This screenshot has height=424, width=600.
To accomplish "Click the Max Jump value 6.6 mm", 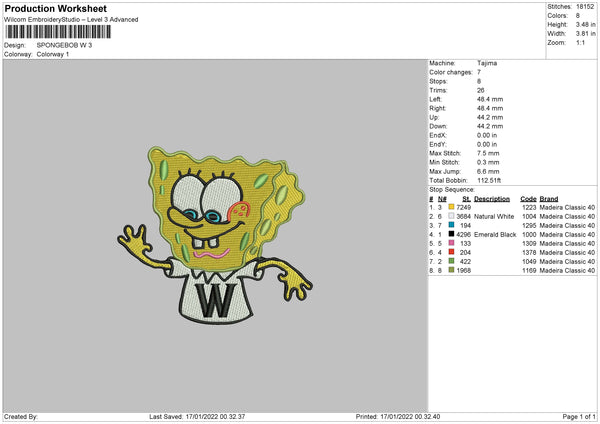I will [488, 171].
